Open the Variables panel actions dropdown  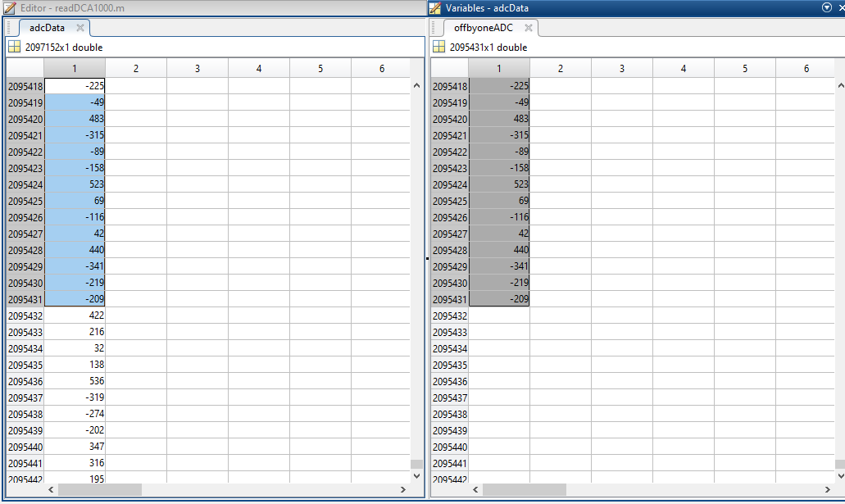827,7
